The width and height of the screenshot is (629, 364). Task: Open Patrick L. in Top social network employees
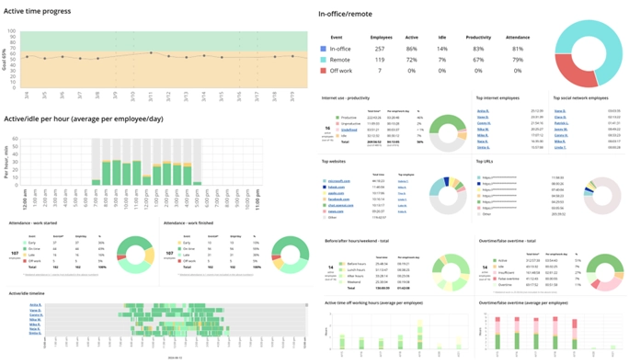coord(561,123)
